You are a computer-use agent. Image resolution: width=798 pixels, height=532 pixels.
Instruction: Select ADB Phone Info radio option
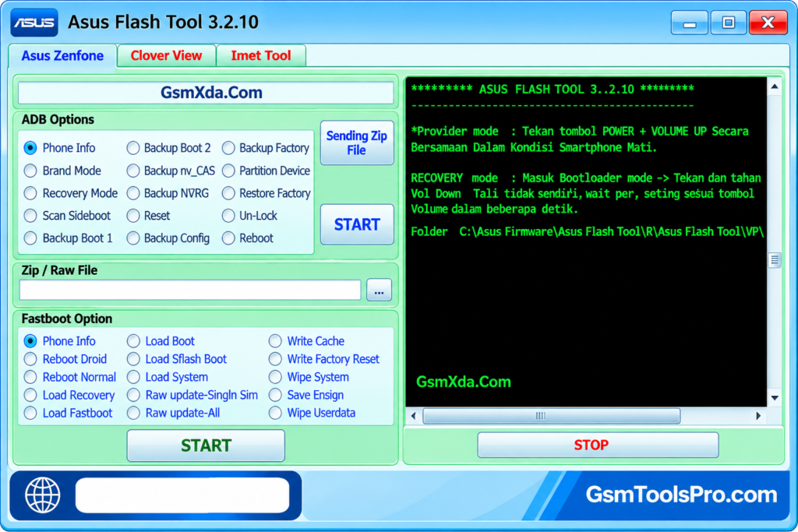(30, 148)
